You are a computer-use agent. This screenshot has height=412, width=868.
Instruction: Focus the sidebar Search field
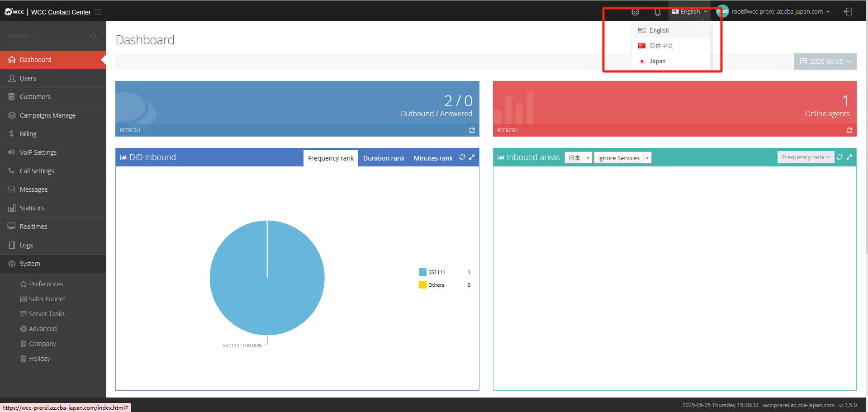pos(48,36)
